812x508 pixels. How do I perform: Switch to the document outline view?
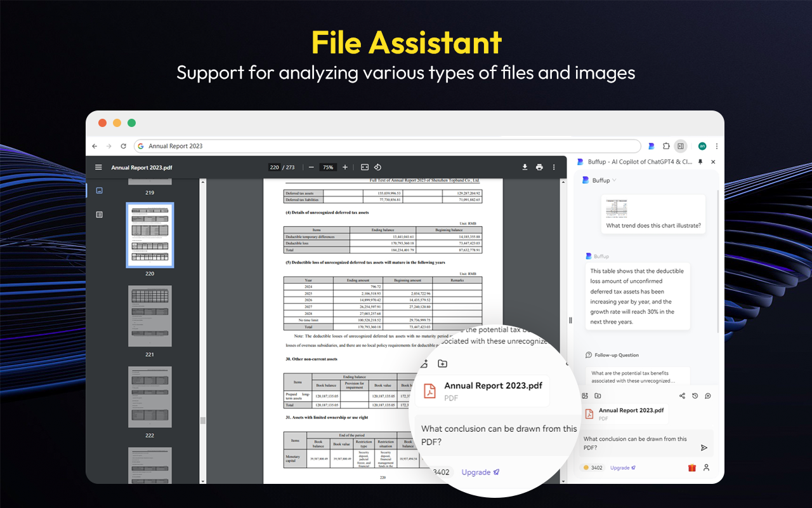click(x=99, y=215)
